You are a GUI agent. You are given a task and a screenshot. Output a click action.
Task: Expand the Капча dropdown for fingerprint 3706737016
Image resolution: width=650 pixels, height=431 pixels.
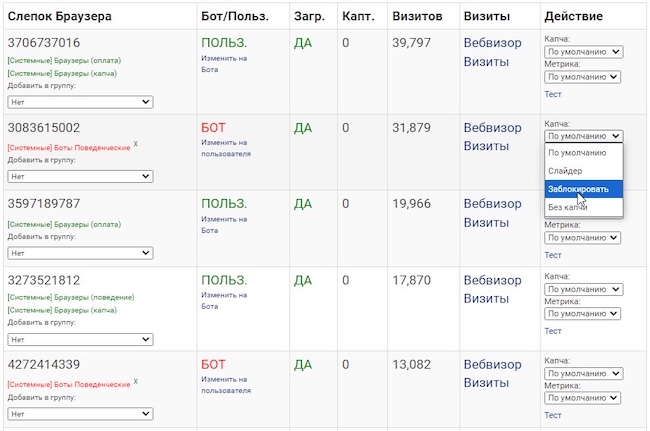click(584, 52)
